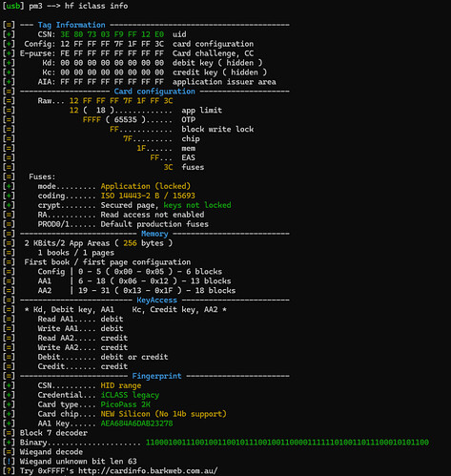Click the 'block write lock' label

[x=217, y=130]
